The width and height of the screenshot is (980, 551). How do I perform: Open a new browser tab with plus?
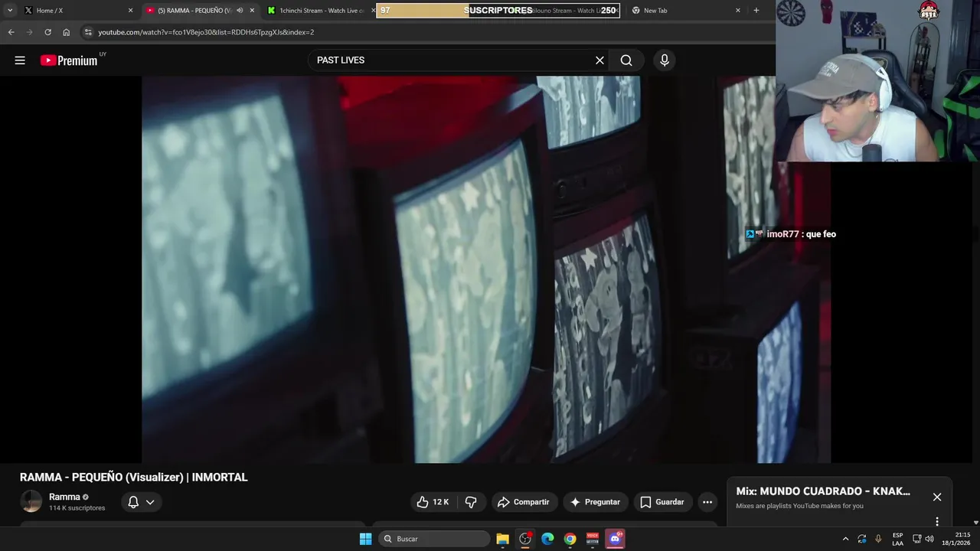[x=756, y=11]
